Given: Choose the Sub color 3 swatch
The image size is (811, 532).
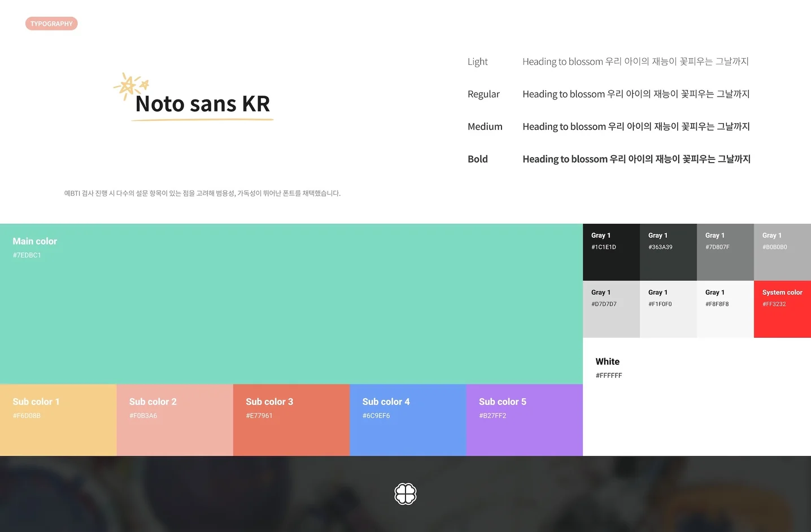Looking at the screenshot, I should (291, 420).
